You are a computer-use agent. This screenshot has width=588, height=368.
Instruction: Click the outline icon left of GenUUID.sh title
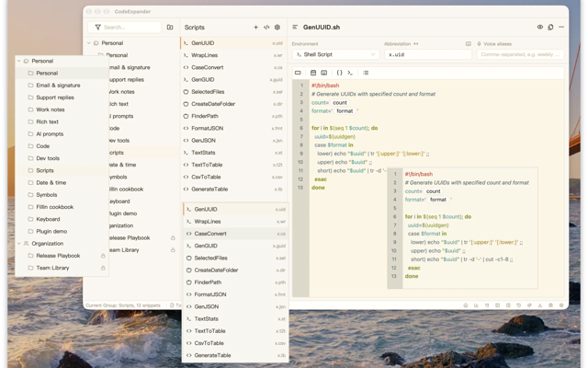[295, 27]
